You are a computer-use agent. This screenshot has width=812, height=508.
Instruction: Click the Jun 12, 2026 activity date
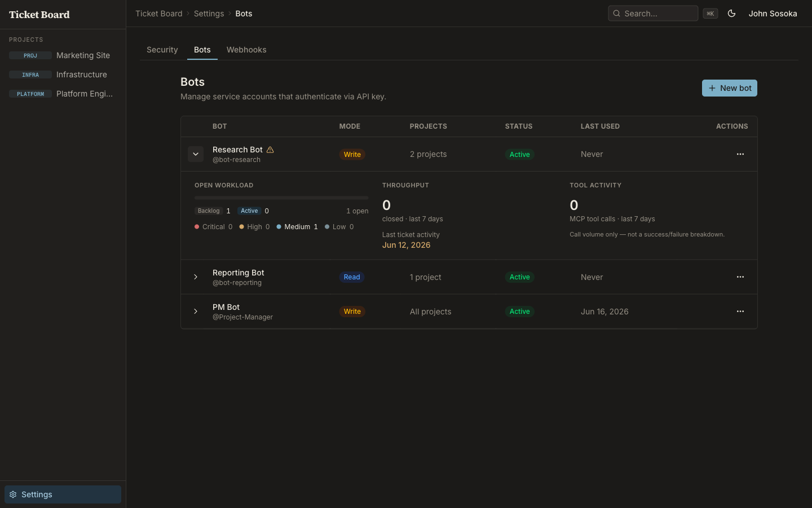(x=406, y=245)
